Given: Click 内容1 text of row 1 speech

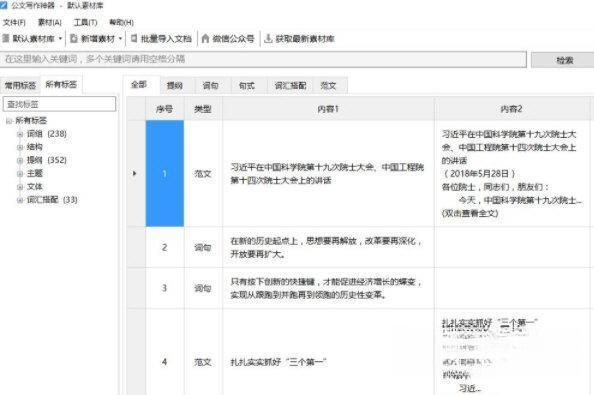Looking at the screenshot, I should tap(327, 174).
